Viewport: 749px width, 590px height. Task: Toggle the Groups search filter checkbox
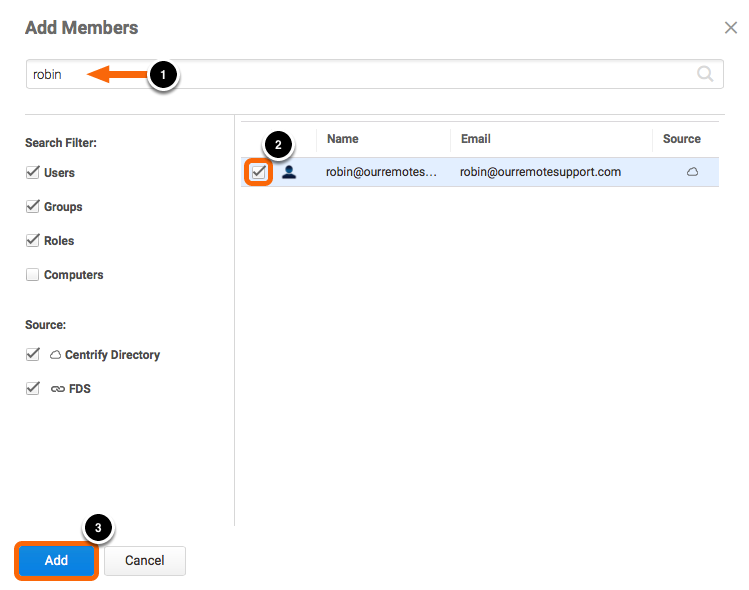click(x=32, y=206)
